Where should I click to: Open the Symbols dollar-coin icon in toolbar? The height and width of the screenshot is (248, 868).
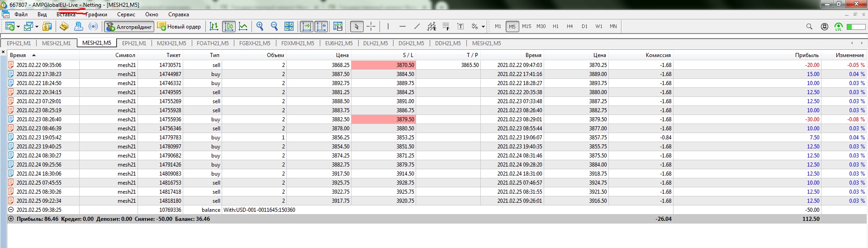47,27
